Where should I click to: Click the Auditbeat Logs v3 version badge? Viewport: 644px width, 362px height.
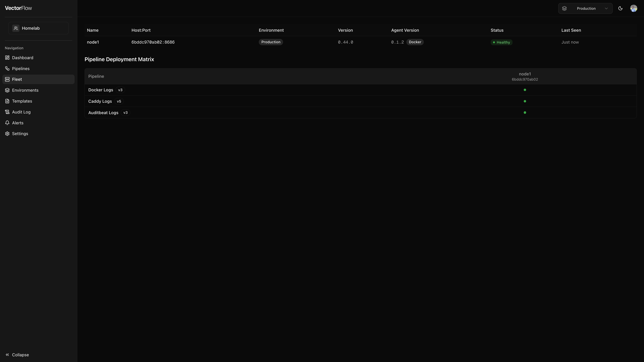pos(125,113)
